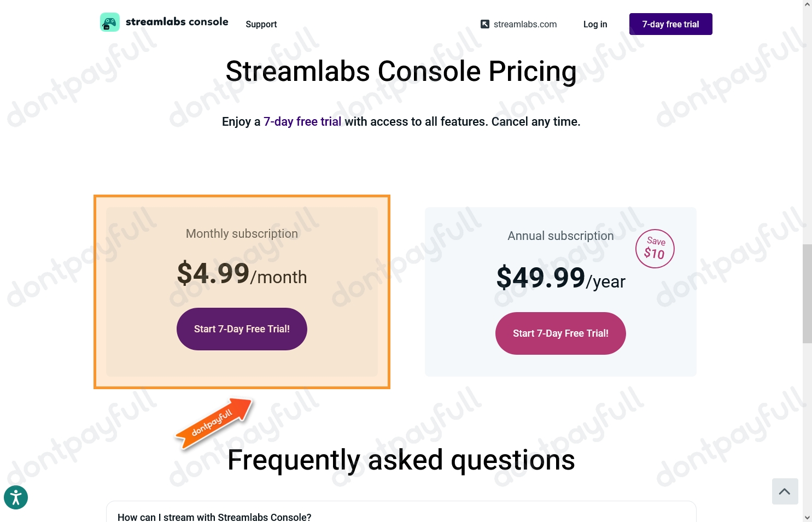The height and width of the screenshot is (522, 812).
Task: Click the Save $10 badge
Action: click(x=655, y=249)
